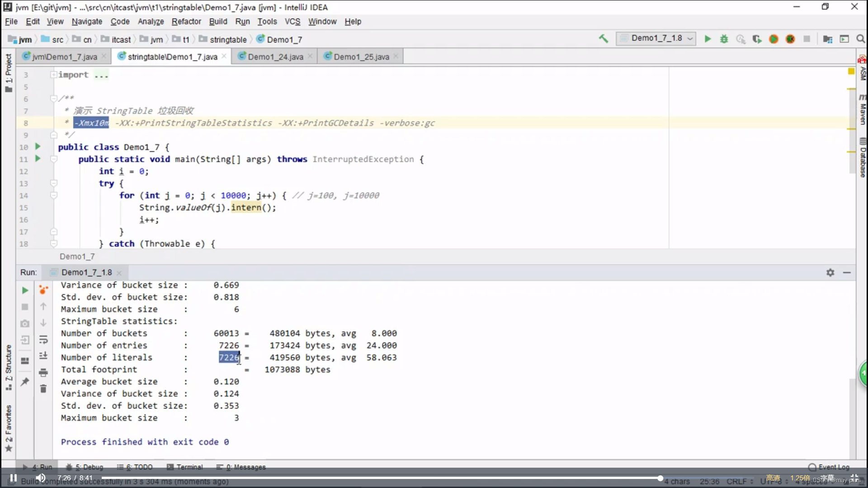Image resolution: width=868 pixels, height=488 pixels.
Task: Click the Build project hammer icon
Action: [x=604, y=39]
